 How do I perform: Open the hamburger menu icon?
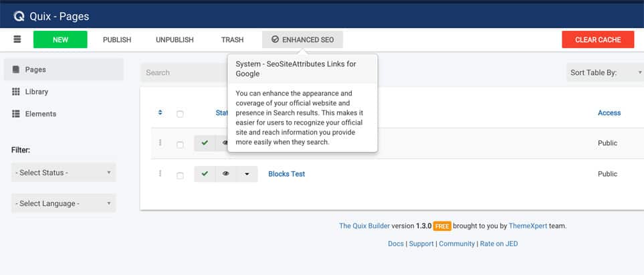tap(17, 39)
